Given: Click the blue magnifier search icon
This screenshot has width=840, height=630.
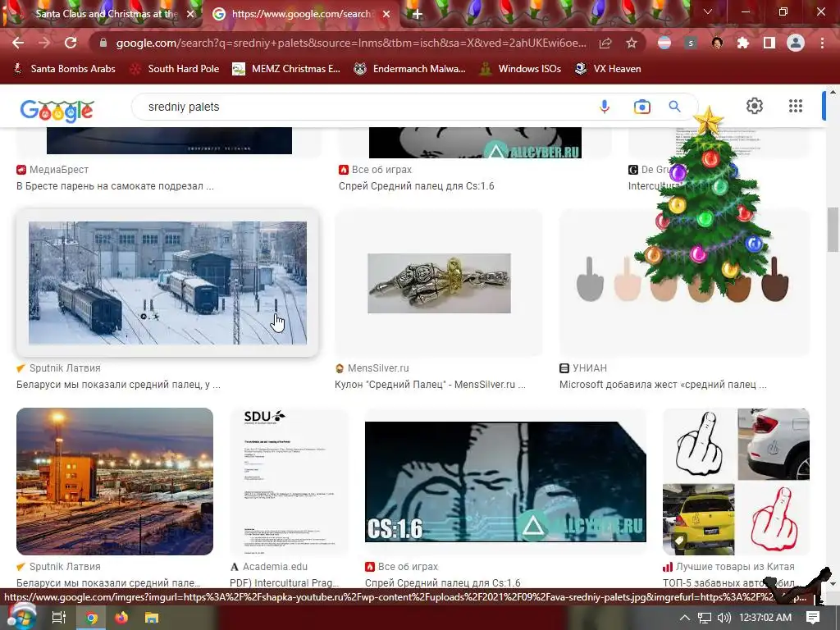Looking at the screenshot, I should click(674, 107).
